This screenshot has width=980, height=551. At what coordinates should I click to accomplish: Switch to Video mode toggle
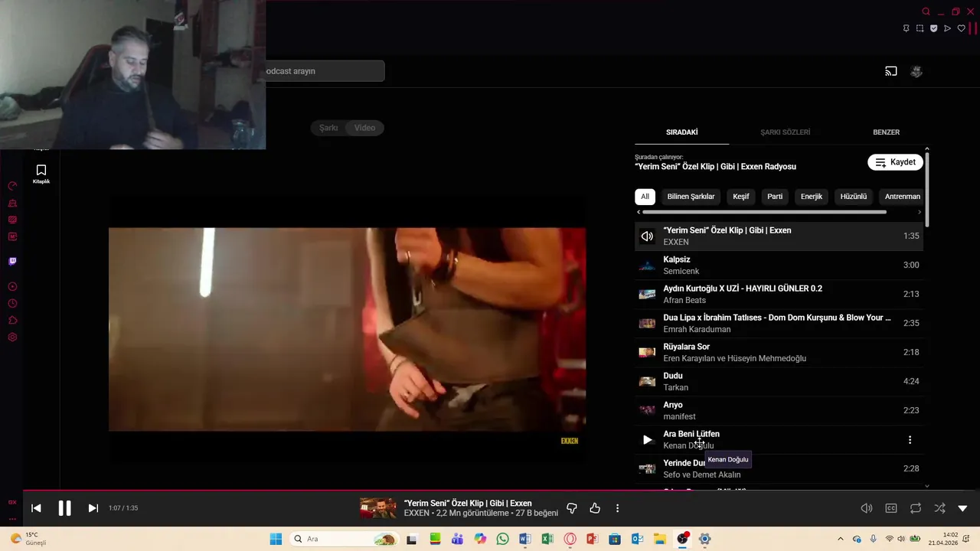tap(364, 128)
